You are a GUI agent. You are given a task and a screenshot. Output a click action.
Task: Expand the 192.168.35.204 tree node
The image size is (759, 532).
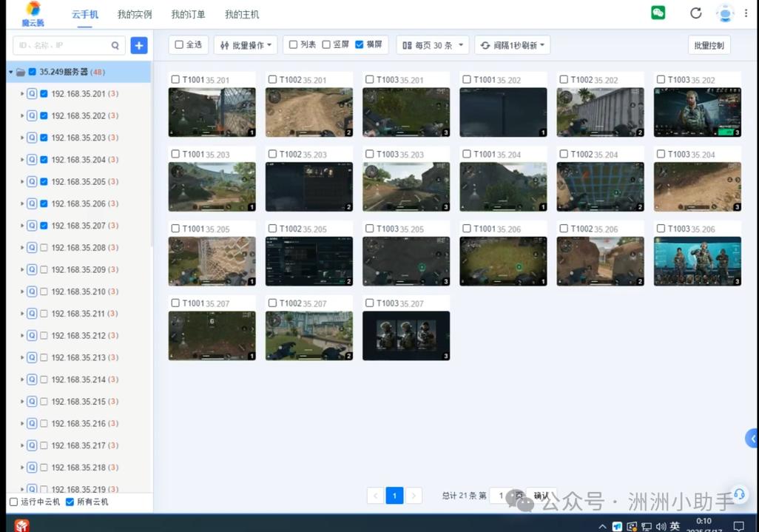pos(22,160)
